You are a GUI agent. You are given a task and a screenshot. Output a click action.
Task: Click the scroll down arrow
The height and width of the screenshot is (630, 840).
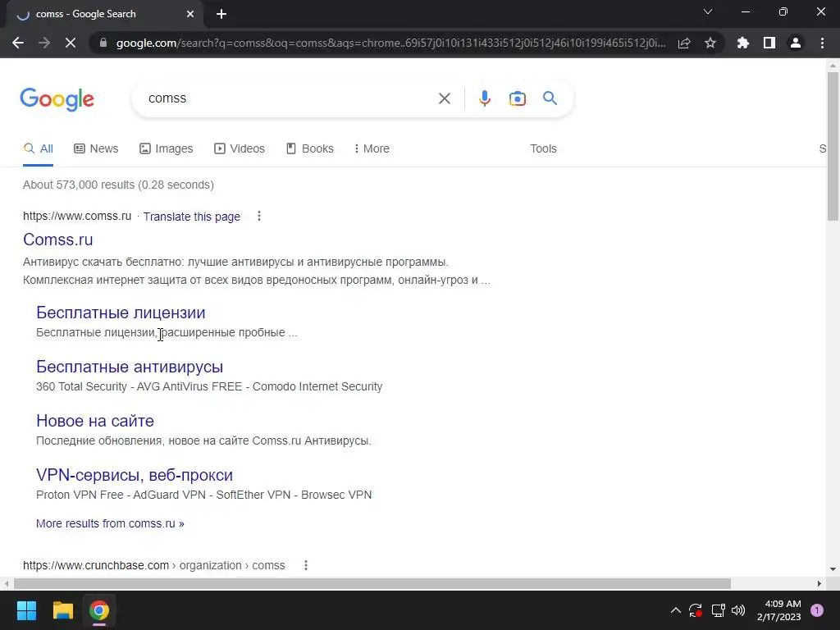tap(833, 569)
